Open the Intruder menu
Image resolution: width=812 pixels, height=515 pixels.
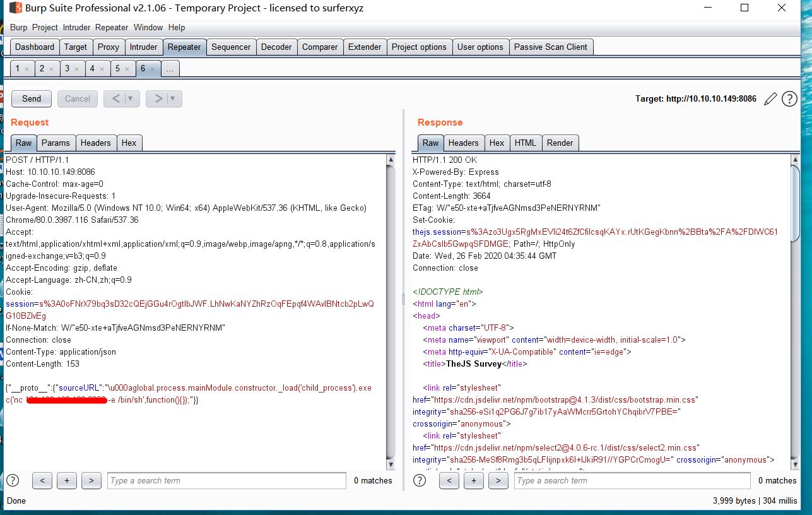[x=76, y=27]
